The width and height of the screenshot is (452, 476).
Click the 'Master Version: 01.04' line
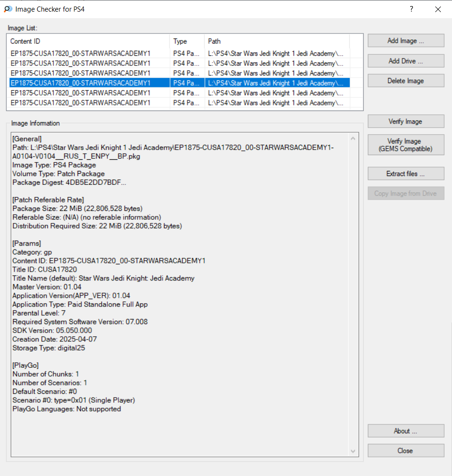pyautogui.click(x=47, y=287)
